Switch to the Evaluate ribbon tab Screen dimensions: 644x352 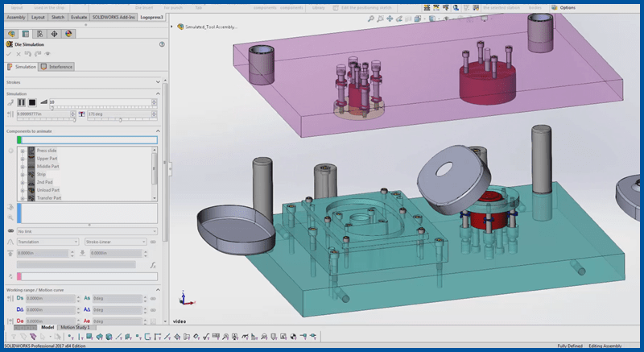pyautogui.click(x=79, y=17)
